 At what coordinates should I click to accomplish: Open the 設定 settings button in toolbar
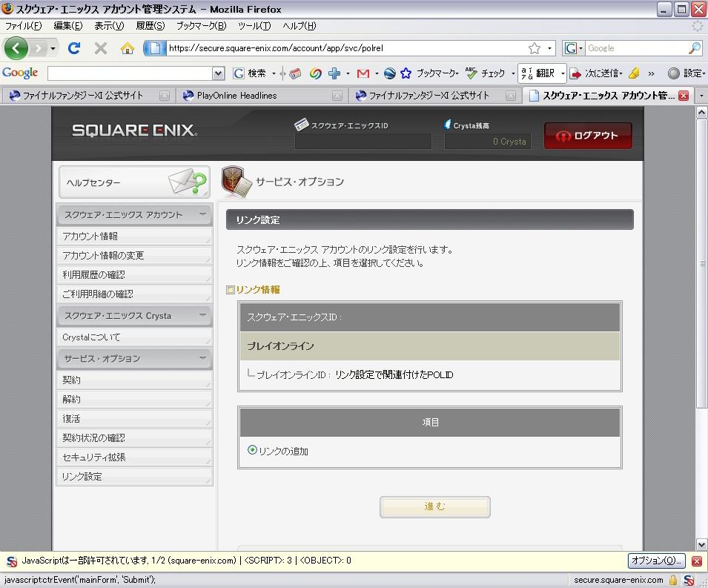[687, 73]
